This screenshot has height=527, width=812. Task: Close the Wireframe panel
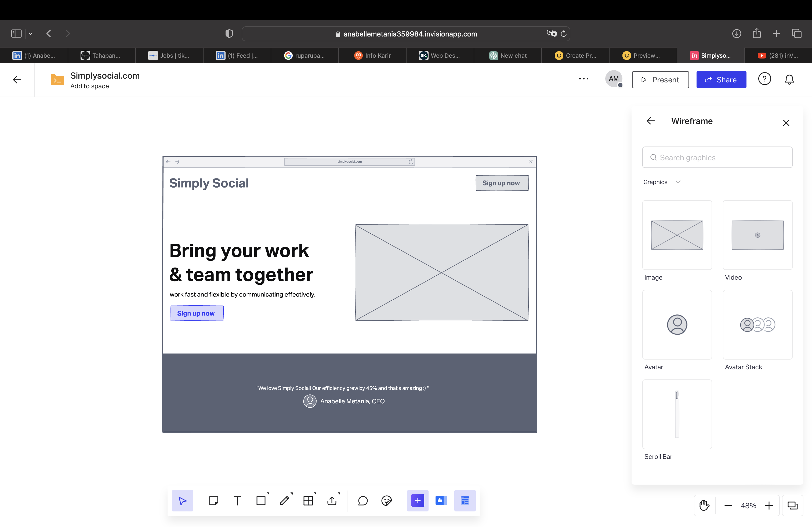tap(786, 123)
